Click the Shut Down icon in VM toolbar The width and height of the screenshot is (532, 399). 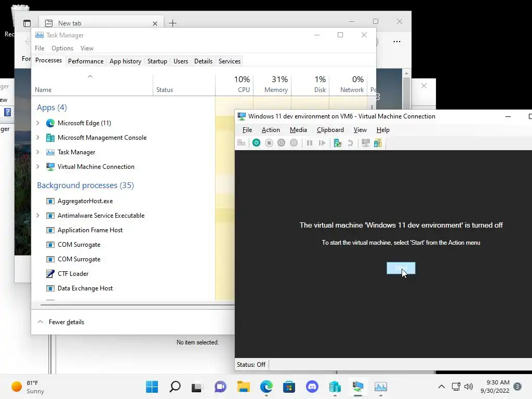coord(281,143)
